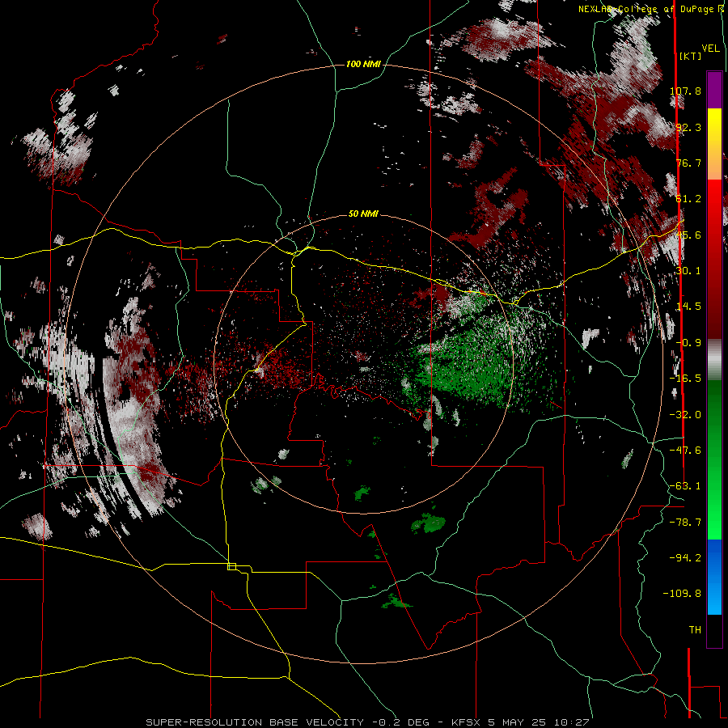Click the TH label on the legend

pos(695,630)
